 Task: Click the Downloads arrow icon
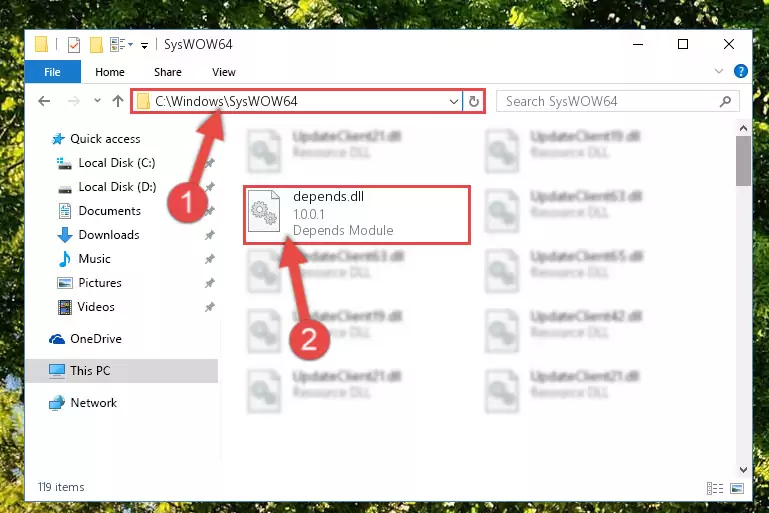65,235
